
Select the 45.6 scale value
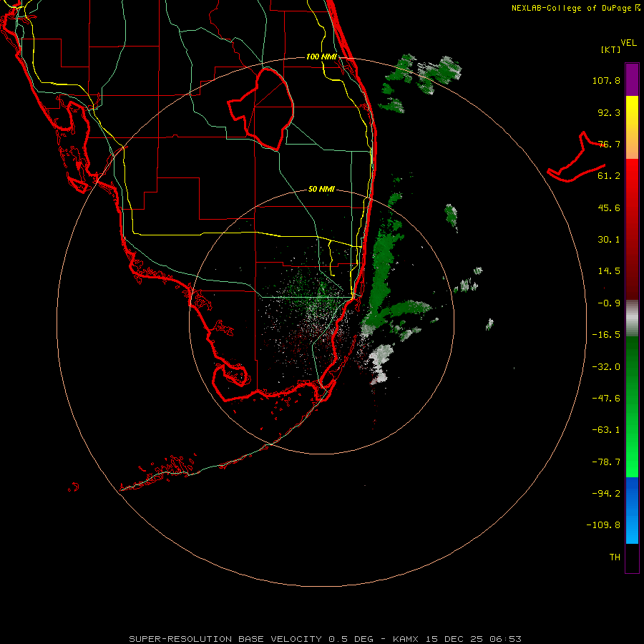(609, 208)
